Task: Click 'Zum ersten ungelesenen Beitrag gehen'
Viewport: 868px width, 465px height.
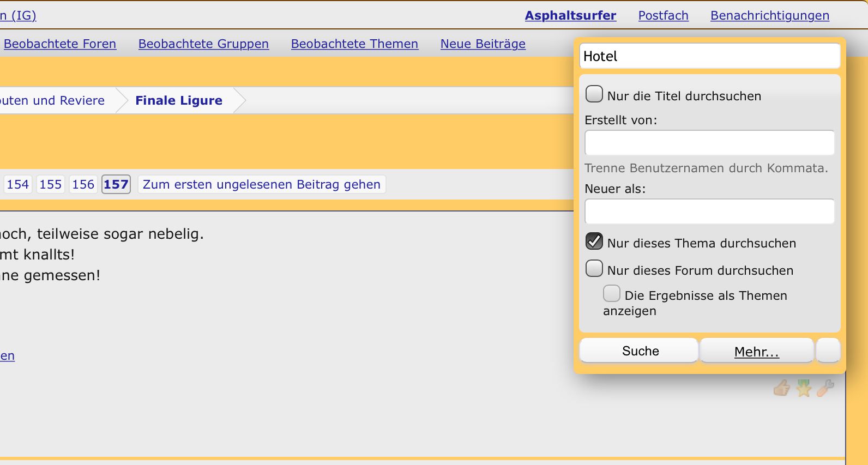Action: coord(261,185)
